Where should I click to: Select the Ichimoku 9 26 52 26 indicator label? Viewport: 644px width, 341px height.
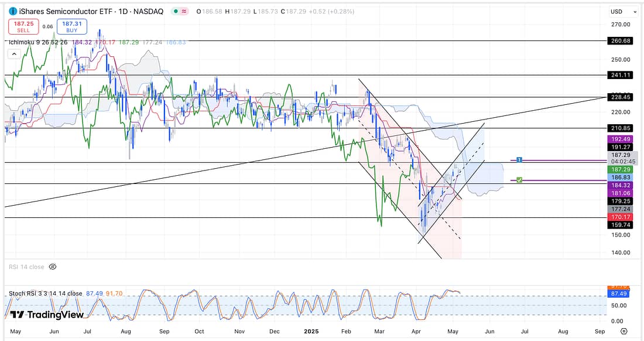point(38,42)
